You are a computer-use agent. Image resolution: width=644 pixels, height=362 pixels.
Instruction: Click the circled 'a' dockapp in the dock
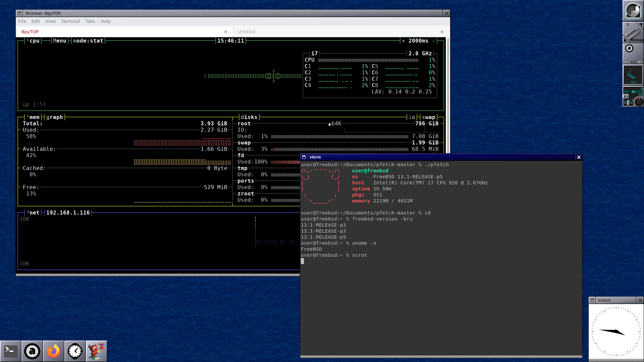[629, 48]
